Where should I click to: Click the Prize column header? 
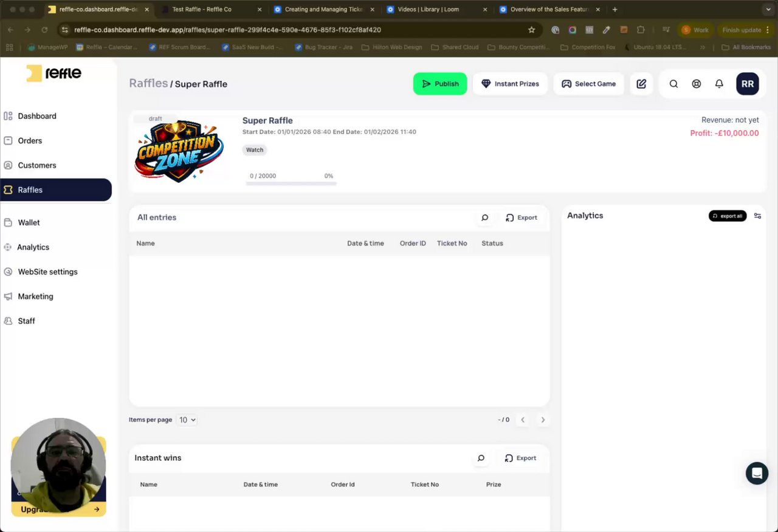coord(494,484)
